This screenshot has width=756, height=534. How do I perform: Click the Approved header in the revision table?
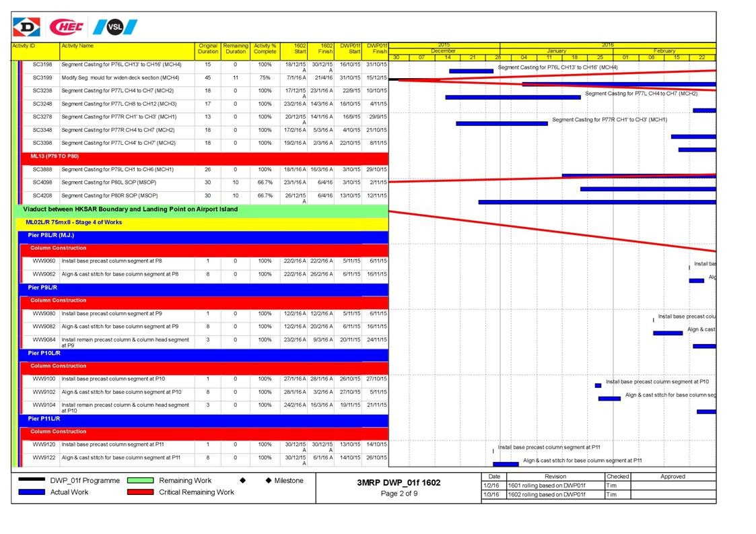coord(673,477)
